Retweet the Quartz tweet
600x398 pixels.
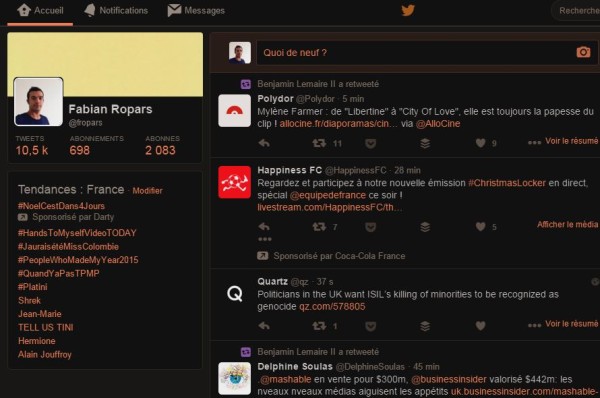tap(319, 326)
